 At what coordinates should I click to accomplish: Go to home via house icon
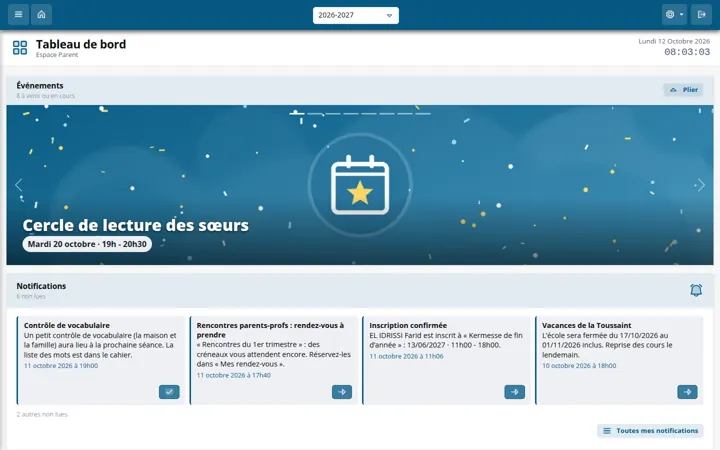(41, 15)
